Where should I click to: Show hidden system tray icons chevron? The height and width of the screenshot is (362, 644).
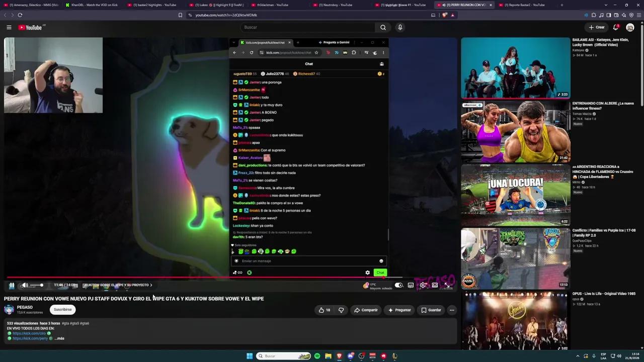tap(578, 356)
